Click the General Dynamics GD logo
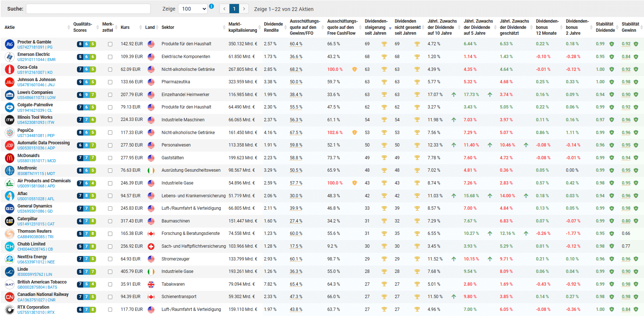The image size is (644, 316). tap(9, 209)
